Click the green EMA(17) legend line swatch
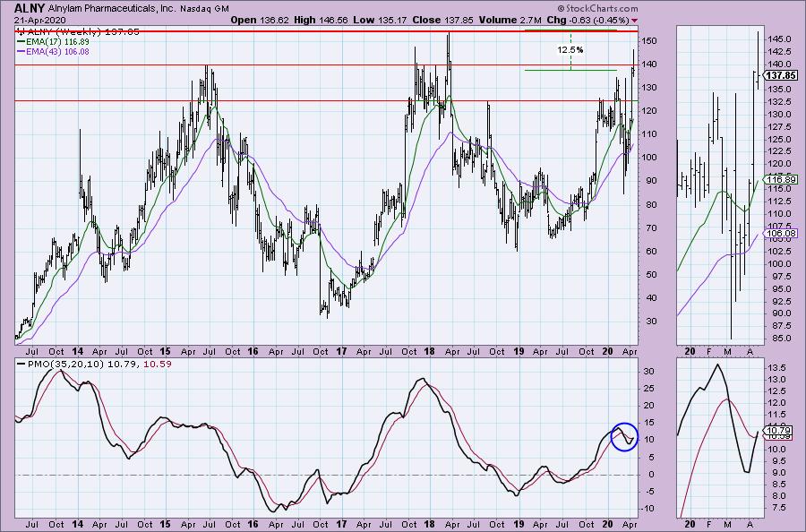Screen dimensions: 806x532 click(x=21, y=41)
